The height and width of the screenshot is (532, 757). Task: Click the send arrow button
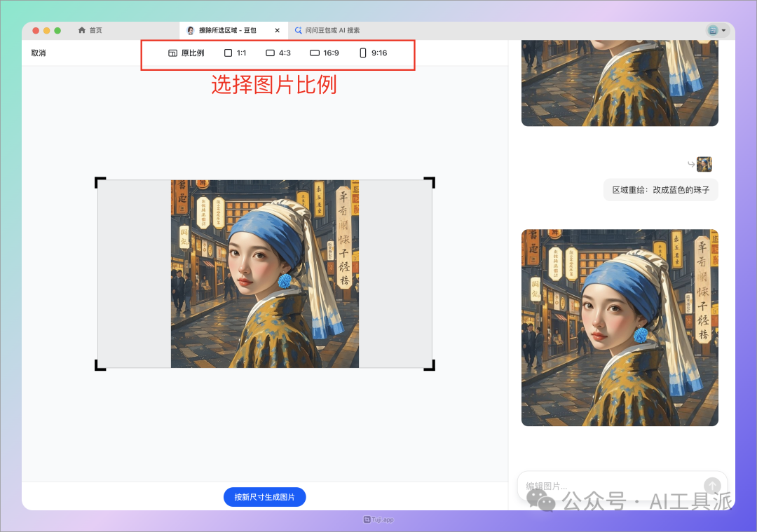tap(712, 486)
